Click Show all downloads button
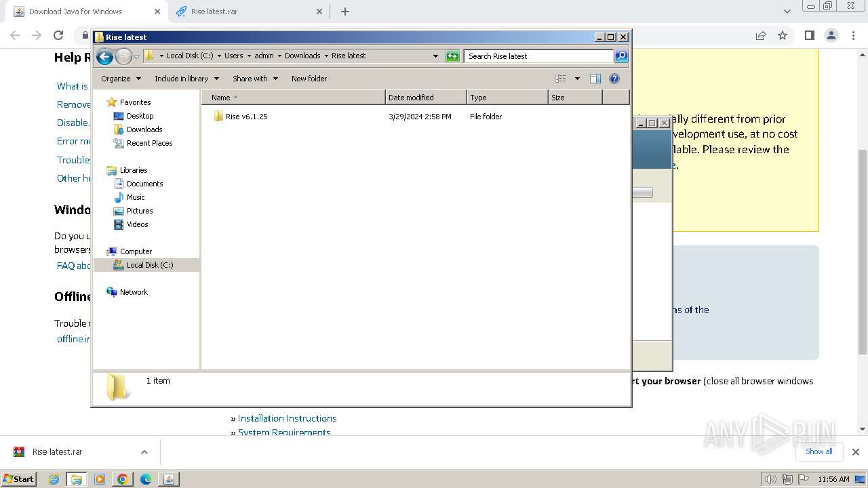The height and width of the screenshot is (488, 868). click(818, 451)
